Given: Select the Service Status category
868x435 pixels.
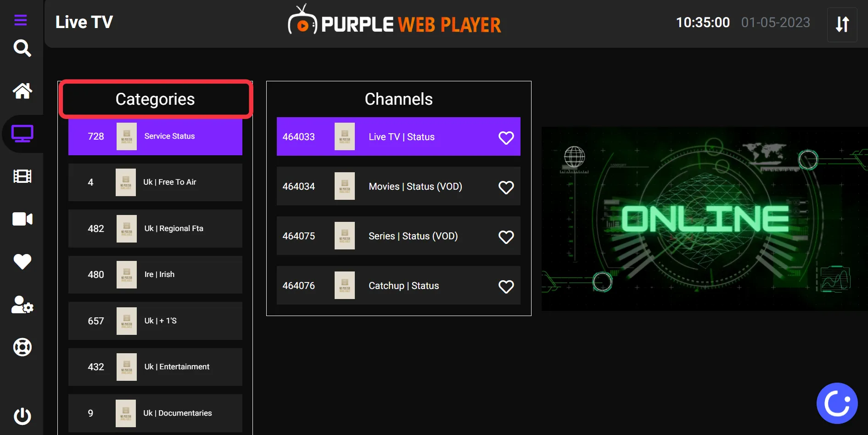Looking at the screenshot, I should coord(155,136).
